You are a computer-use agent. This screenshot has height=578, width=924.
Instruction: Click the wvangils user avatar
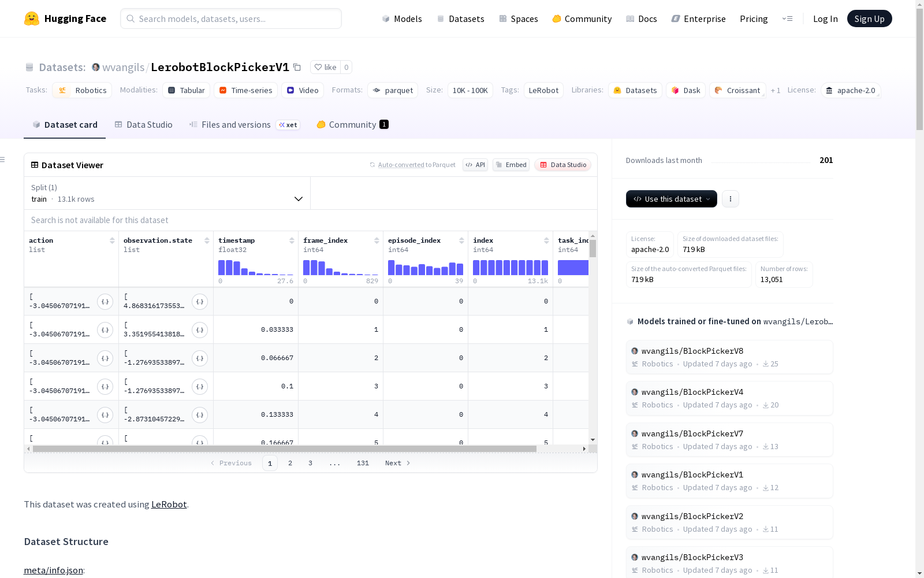pos(96,67)
